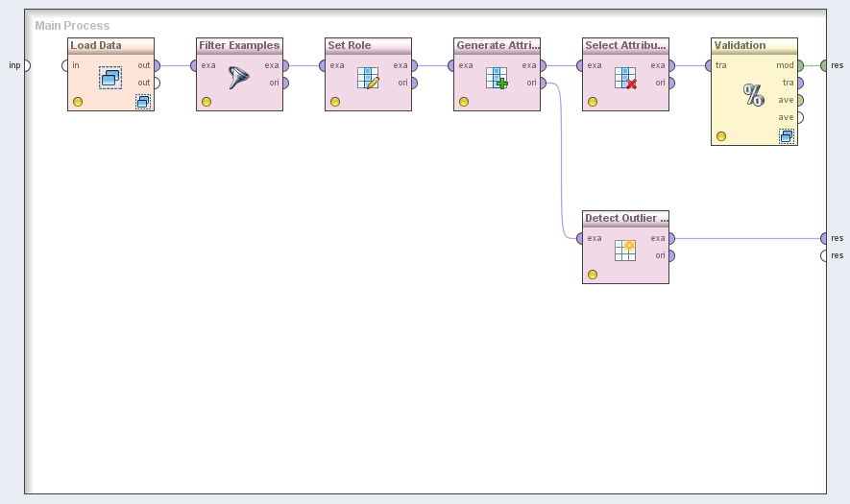Select the Set Role operator title
The image size is (850, 504).
pos(350,45)
